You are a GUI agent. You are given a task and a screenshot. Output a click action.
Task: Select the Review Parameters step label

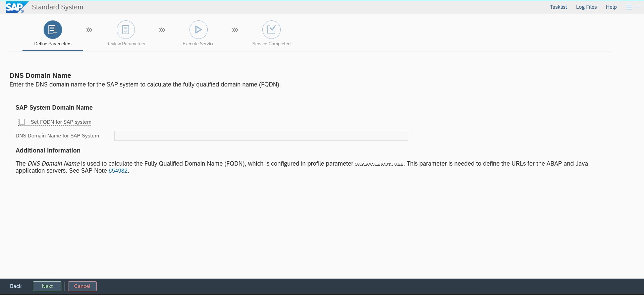click(x=126, y=44)
